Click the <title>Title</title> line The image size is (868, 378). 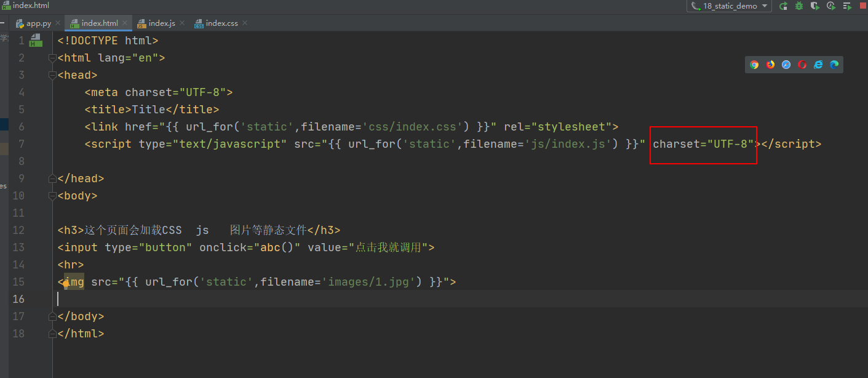tap(152, 110)
